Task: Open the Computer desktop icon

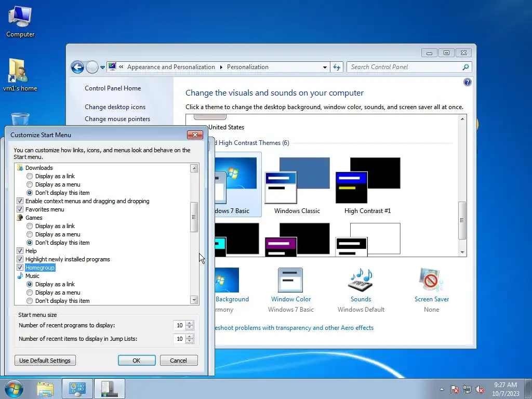Action: click(x=20, y=22)
